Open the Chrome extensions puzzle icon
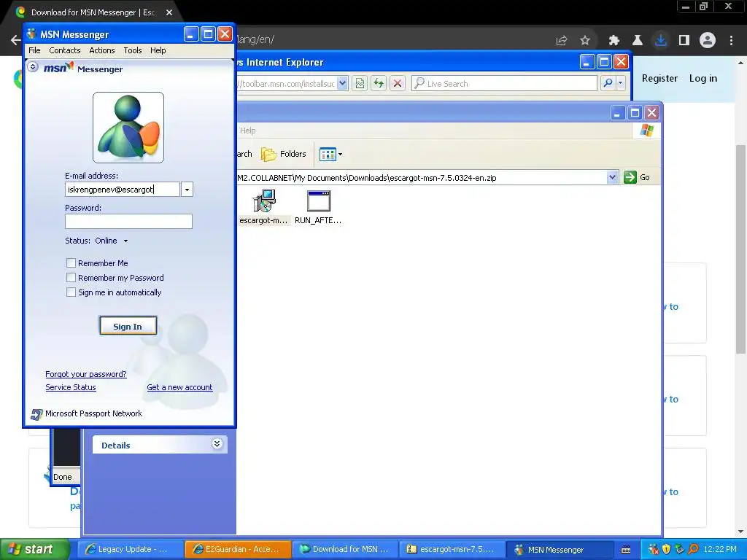This screenshot has height=560, width=747. (x=614, y=41)
